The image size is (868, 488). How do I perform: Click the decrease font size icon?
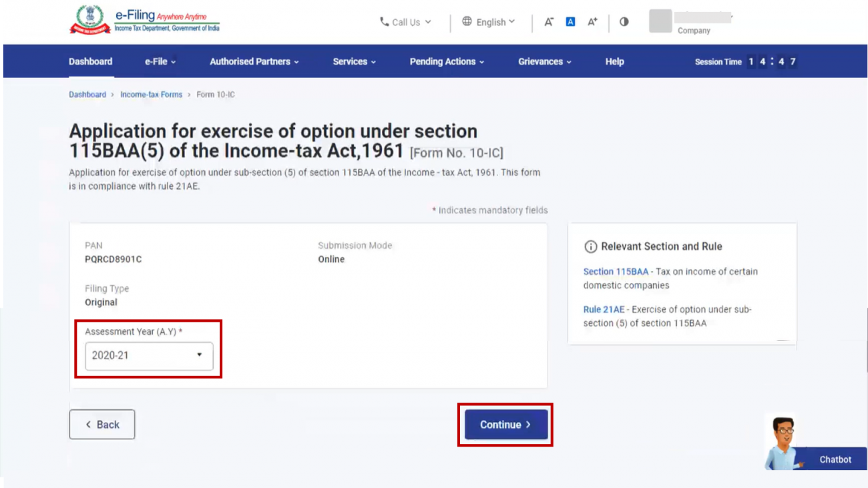click(548, 21)
